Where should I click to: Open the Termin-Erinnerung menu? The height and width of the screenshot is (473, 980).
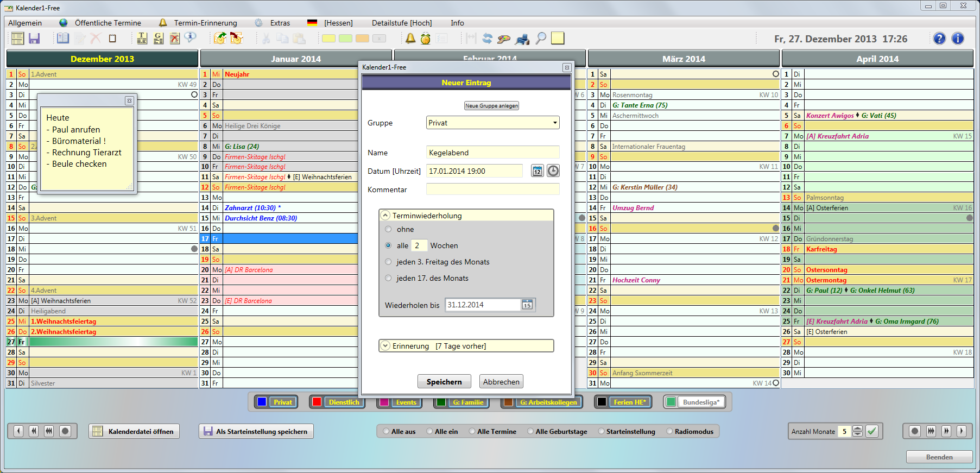tap(205, 23)
